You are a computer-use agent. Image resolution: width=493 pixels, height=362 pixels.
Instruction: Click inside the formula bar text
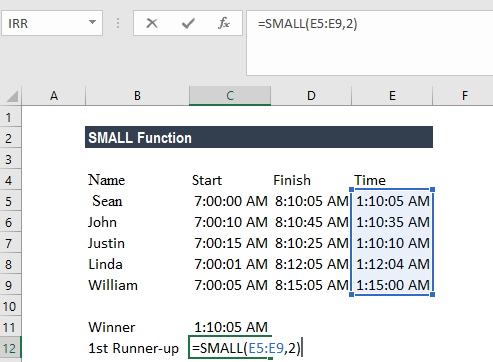pyautogui.click(x=307, y=24)
